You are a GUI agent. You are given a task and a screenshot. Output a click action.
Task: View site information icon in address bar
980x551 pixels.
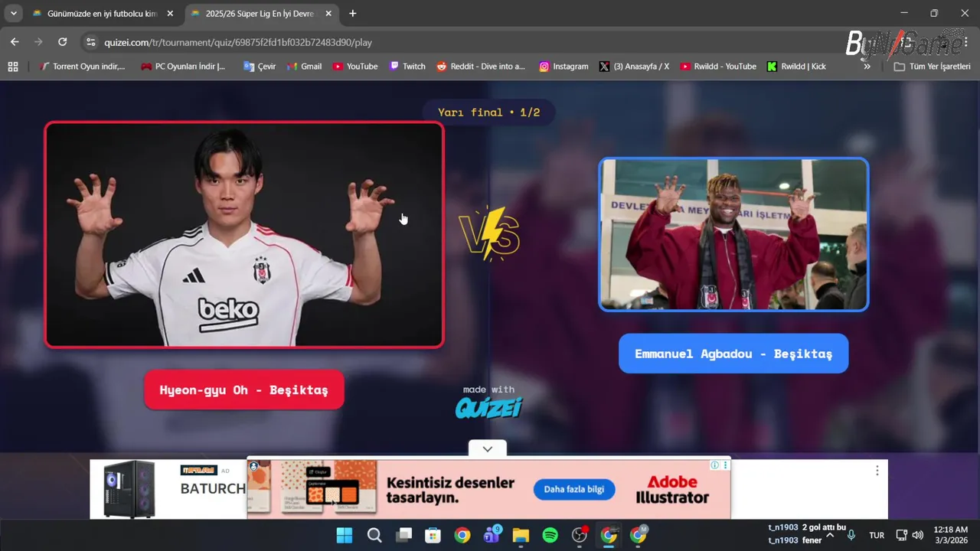(x=91, y=42)
